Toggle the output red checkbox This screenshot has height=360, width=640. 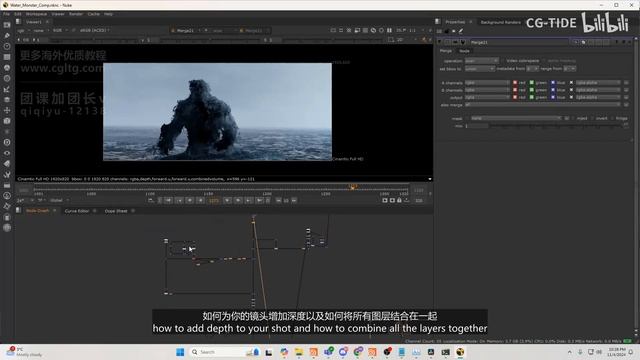(515, 97)
